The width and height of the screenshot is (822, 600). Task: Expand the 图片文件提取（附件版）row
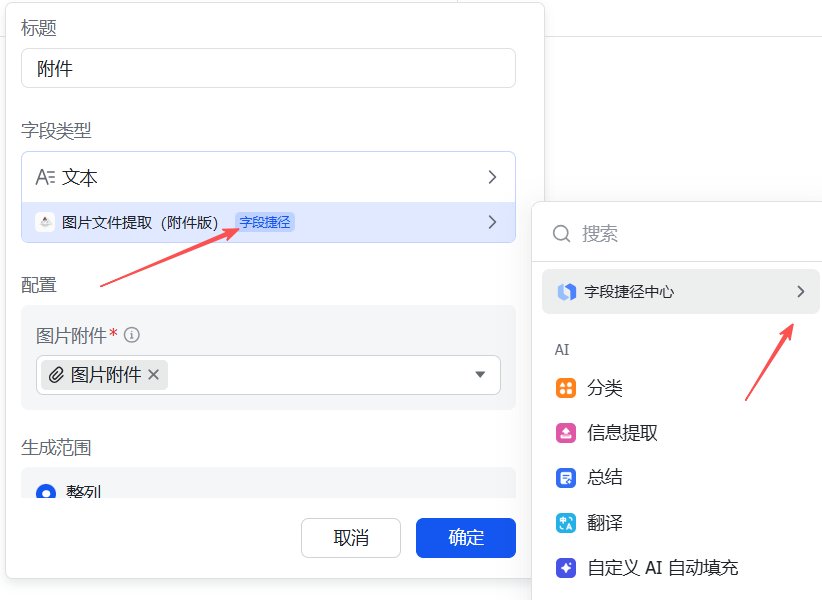[492, 222]
